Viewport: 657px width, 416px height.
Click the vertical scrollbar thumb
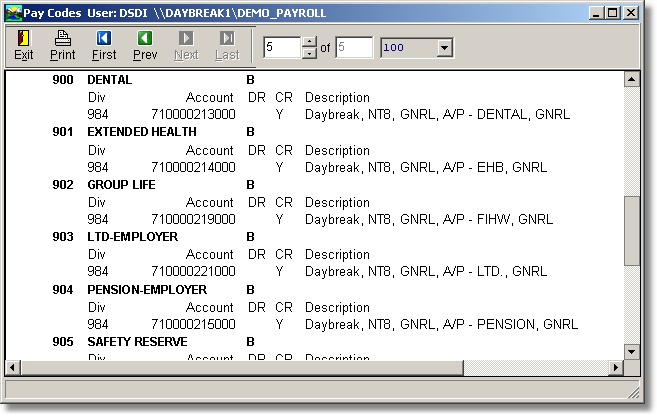631,231
